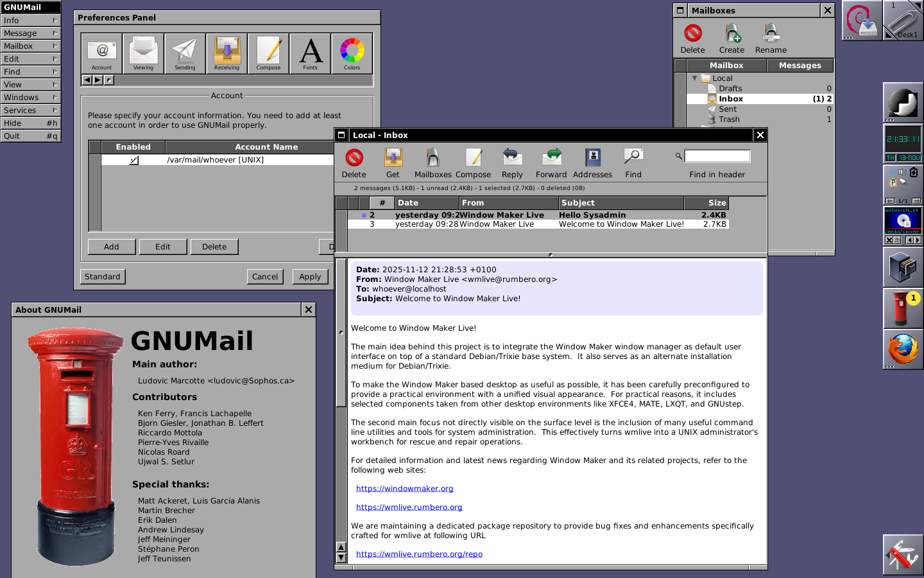This screenshot has width=924, height=578.
Task: Click the Add account button
Action: coord(112,247)
